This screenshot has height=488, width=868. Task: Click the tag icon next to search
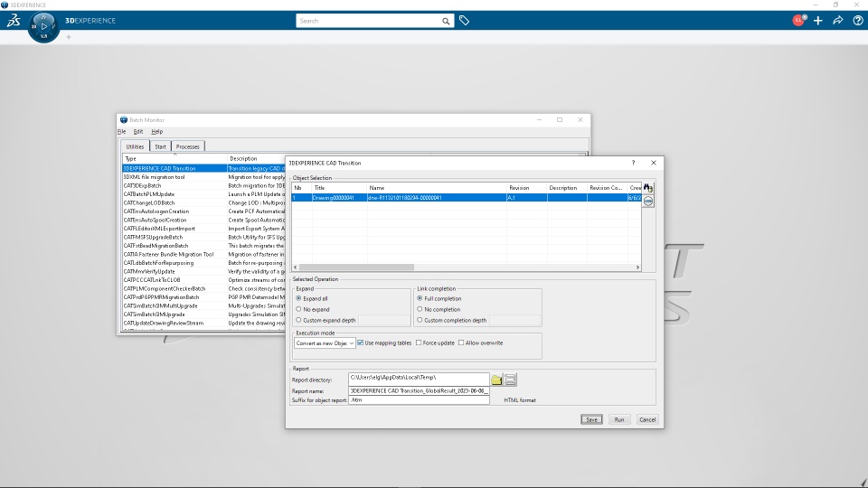(465, 21)
